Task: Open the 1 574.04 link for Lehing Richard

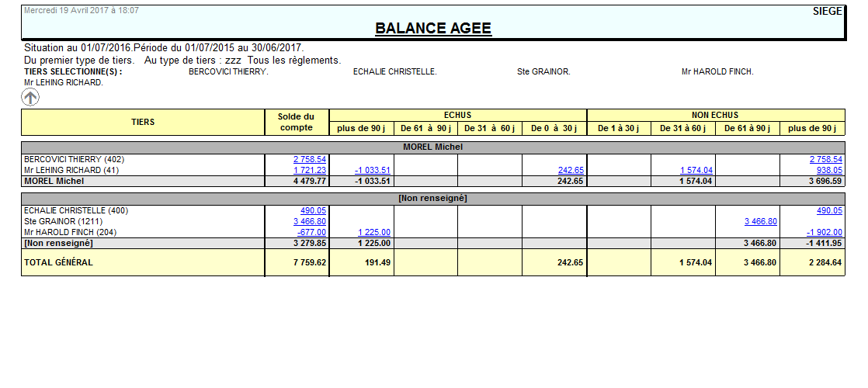Action: (x=696, y=170)
